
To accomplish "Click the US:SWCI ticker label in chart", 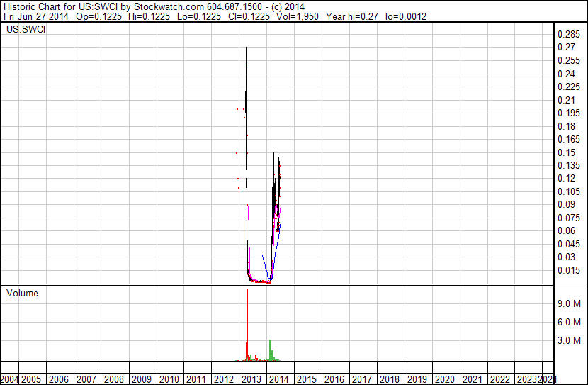I will coord(26,30).
